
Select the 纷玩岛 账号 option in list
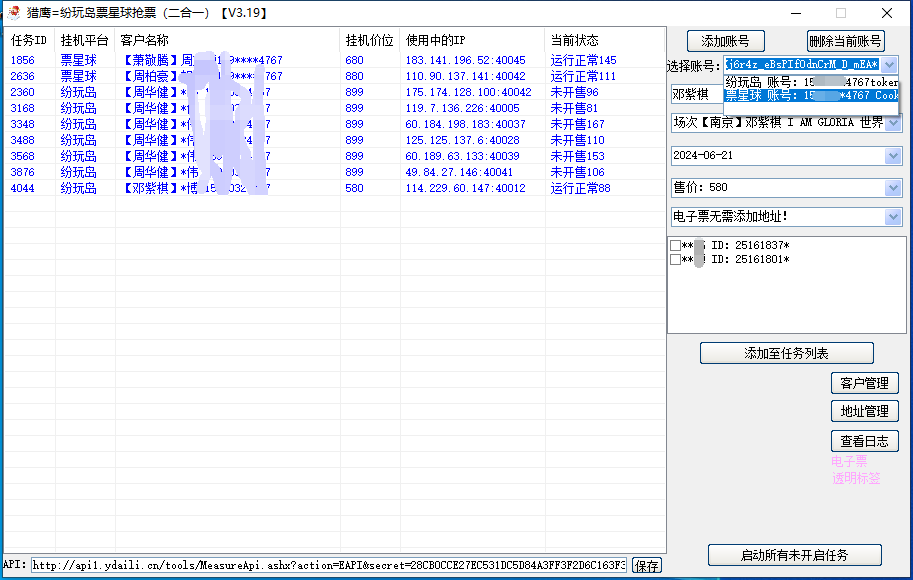point(811,82)
